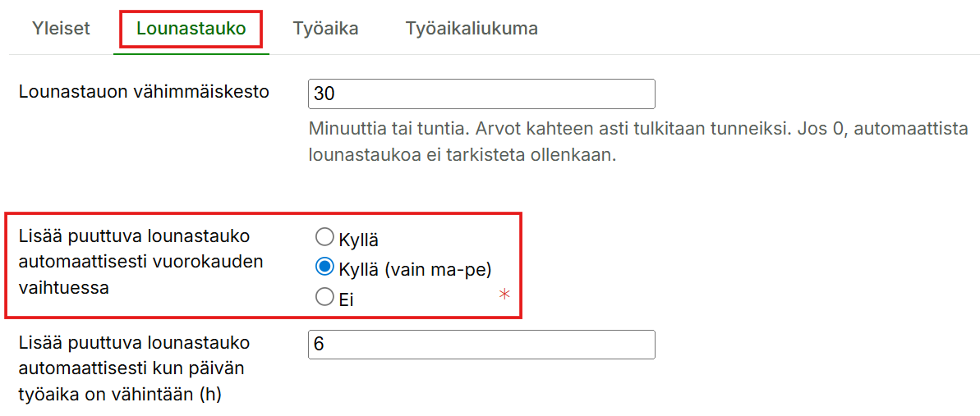Click the 'lounastaukoa ei tarkisteta ollenkaan' help line
This screenshot has width=980, height=416.
click(462, 154)
